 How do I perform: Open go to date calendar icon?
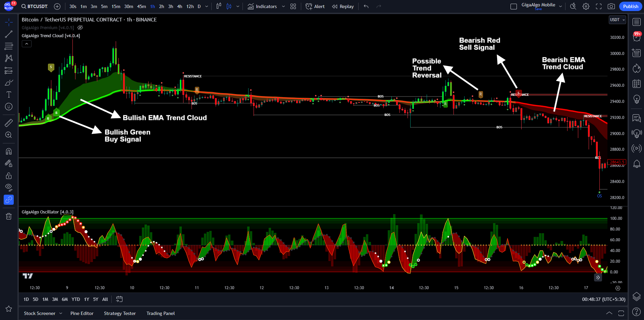[x=119, y=299]
